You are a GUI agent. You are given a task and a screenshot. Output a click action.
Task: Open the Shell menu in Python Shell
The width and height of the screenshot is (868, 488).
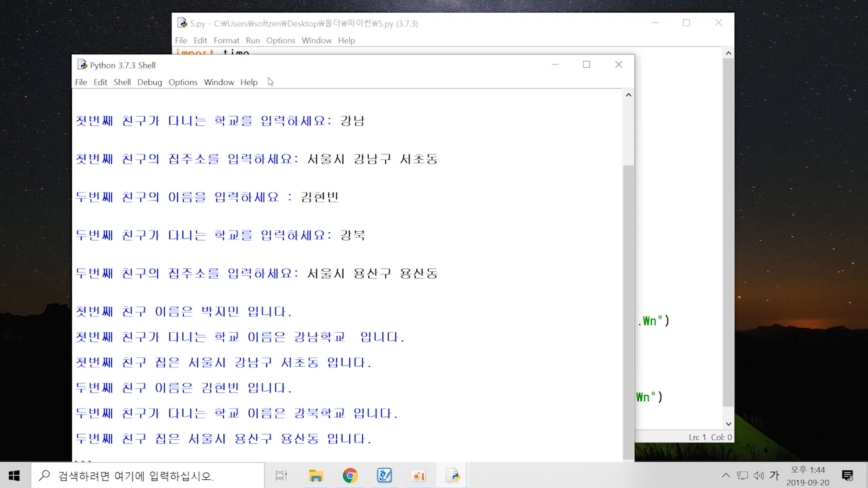[x=122, y=82]
